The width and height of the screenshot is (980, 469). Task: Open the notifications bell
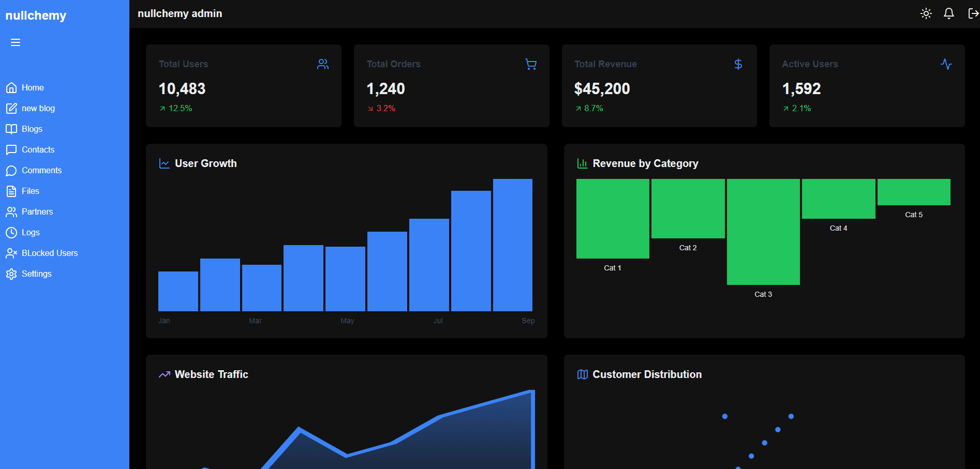click(x=948, y=13)
